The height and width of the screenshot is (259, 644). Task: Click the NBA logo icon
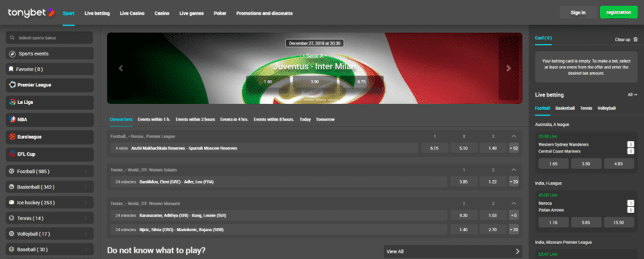click(12, 119)
